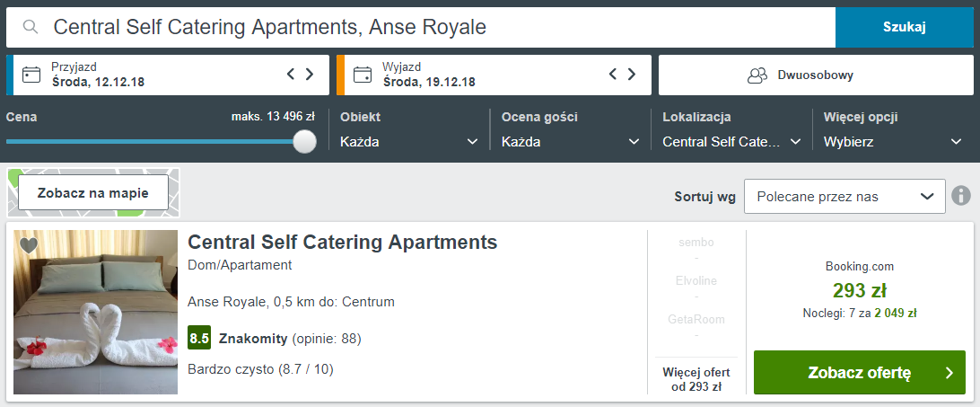Open the check-out calendar icon
The width and height of the screenshot is (980, 407).
(x=362, y=75)
